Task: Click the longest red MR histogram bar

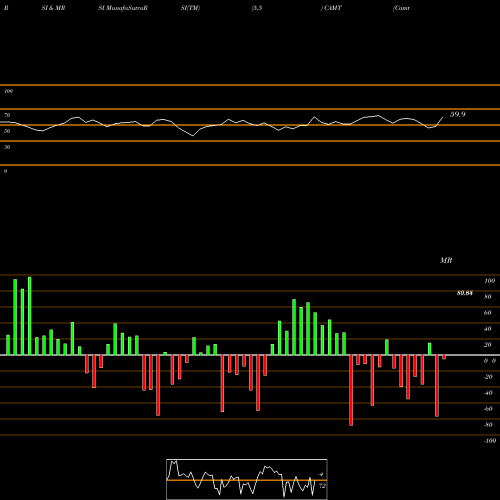Action: pyautogui.click(x=351, y=390)
